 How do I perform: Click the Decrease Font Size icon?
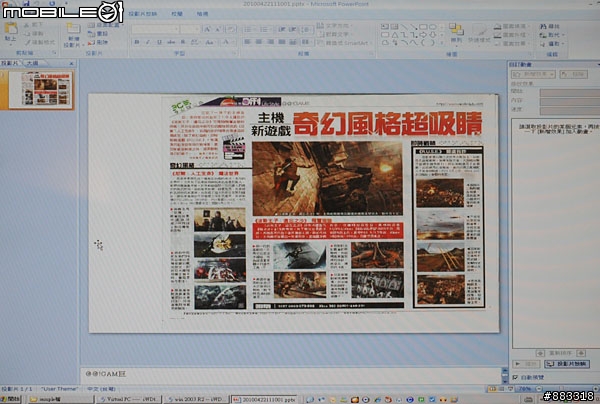tap(218, 29)
